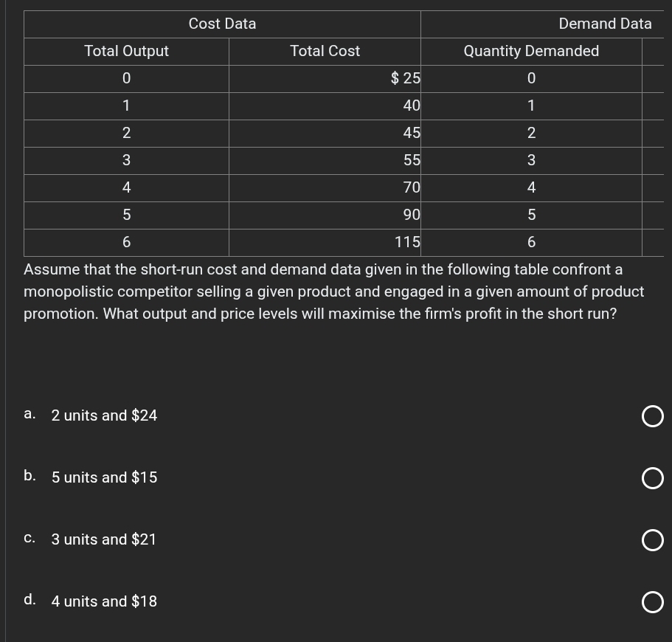
Task: Click the 'Demand Data' table header
Action: pyautogui.click(x=605, y=24)
